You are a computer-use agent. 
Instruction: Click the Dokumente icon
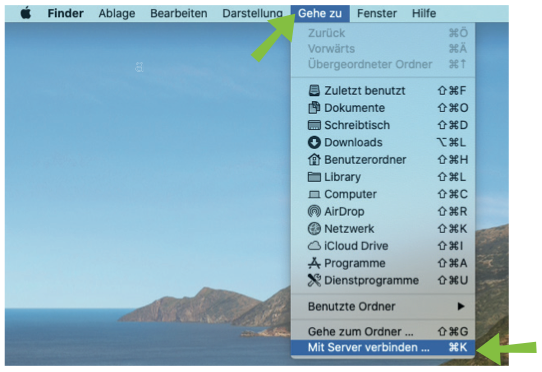click(x=314, y=108)
